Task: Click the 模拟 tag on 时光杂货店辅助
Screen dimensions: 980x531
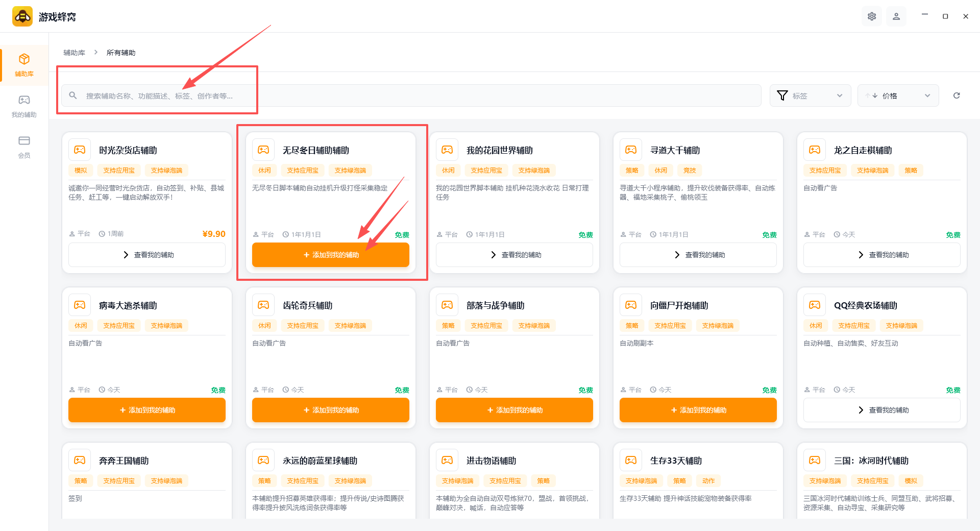Action: point(81,171)
